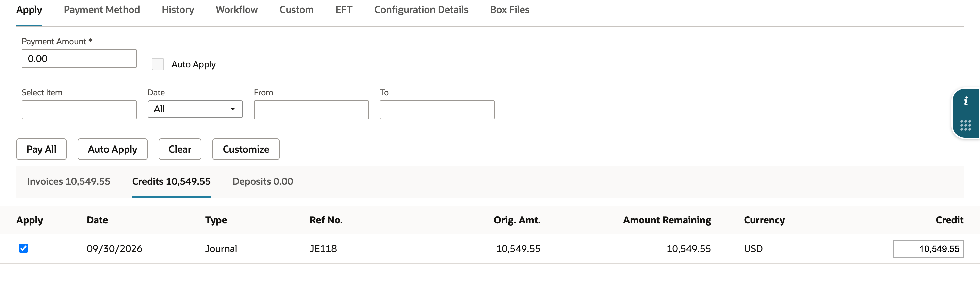This screenshot has width=980, height=293.
Task: Click the Pay All button
Action: pyautogui.click(x=42, y=149)
